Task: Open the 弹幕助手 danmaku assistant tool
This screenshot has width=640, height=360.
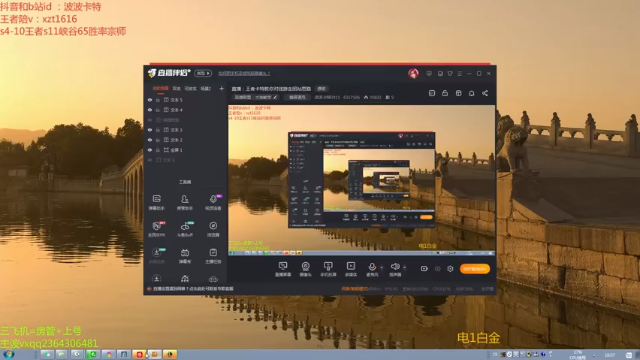Action: click(x=157, y=202)
